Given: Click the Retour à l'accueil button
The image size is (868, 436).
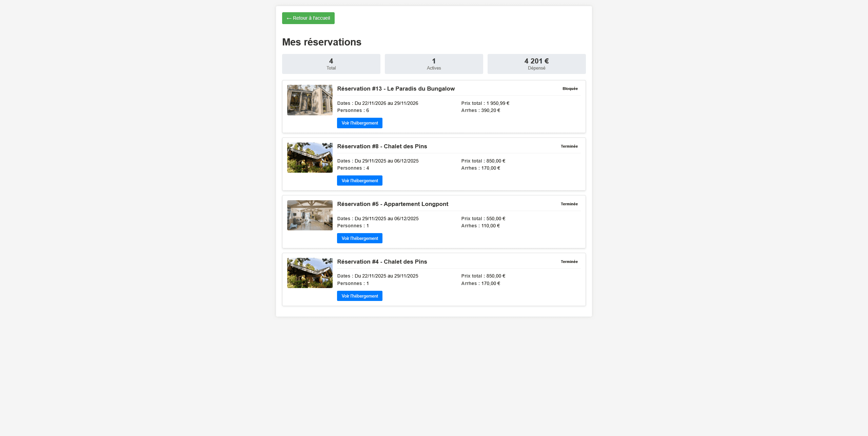Looking at the screenshot, I should coord(308,18).
